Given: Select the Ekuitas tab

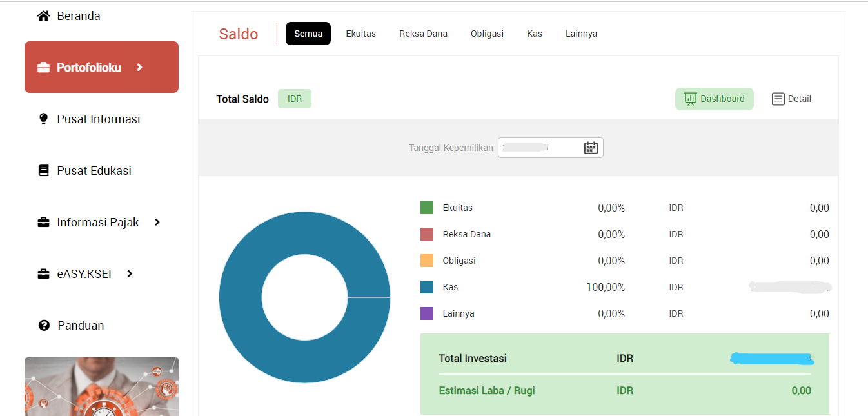Looking at the screenshot, I should (360, 34).
